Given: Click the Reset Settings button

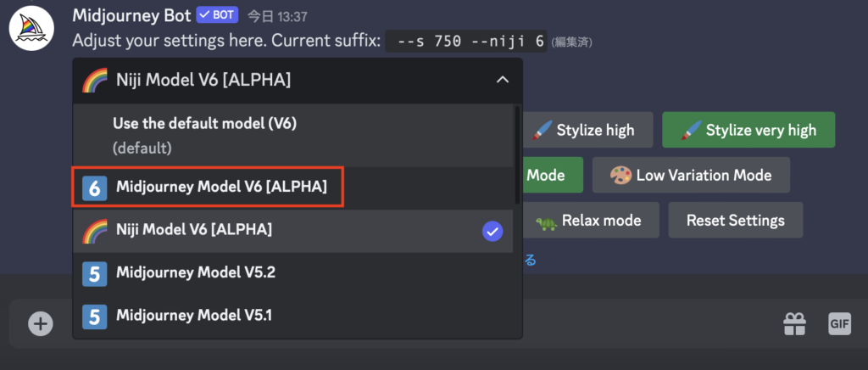Looking at the screenshot, I should pyautogui.click(x=735, y=220).
